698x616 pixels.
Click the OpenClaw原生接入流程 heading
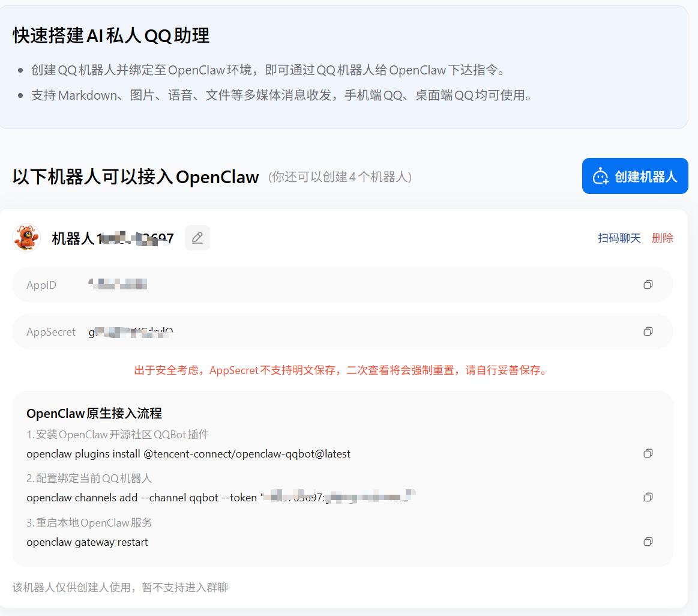click(x=94, y=413)
